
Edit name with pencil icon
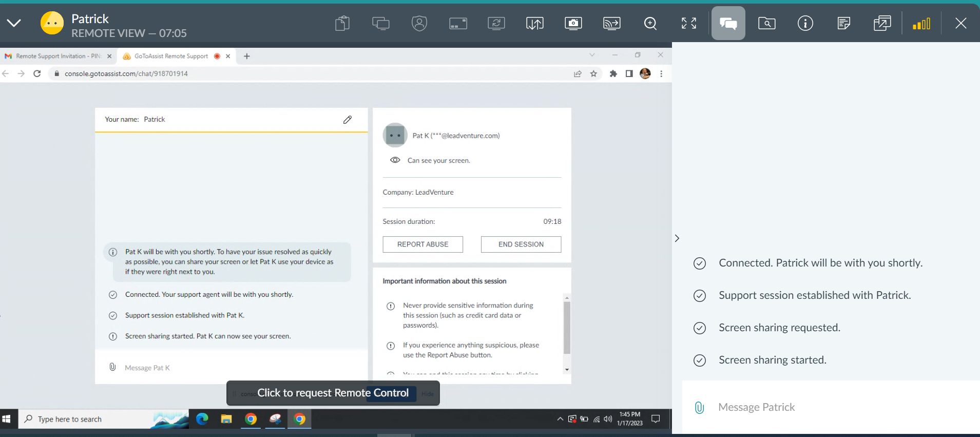[348, 120]
